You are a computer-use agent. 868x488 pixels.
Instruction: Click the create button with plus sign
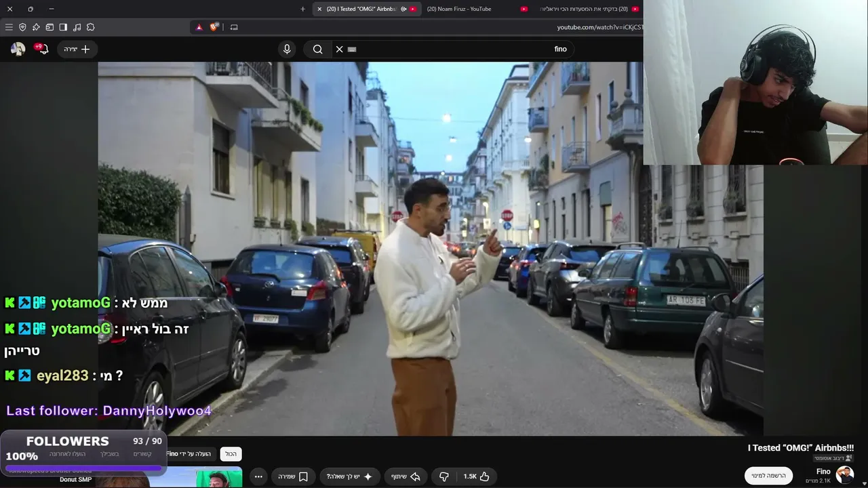[77, 49]
